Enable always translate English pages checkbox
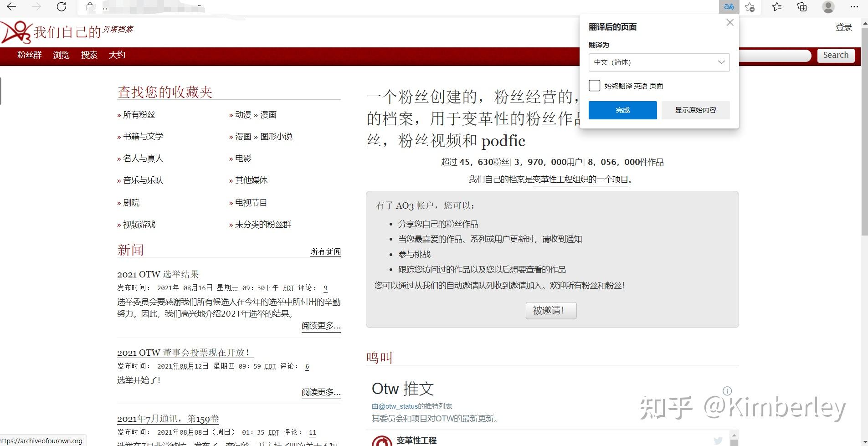 pyautogui.click(x=594, y=86)
